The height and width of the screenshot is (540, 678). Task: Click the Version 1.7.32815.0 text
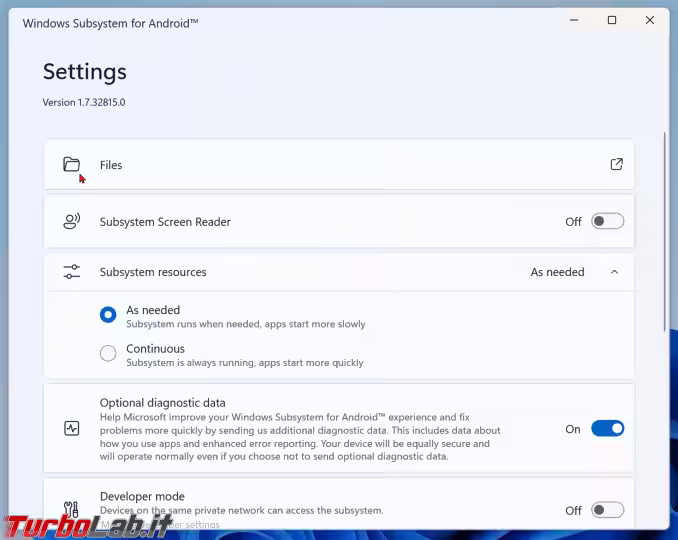tap(84, 102)
